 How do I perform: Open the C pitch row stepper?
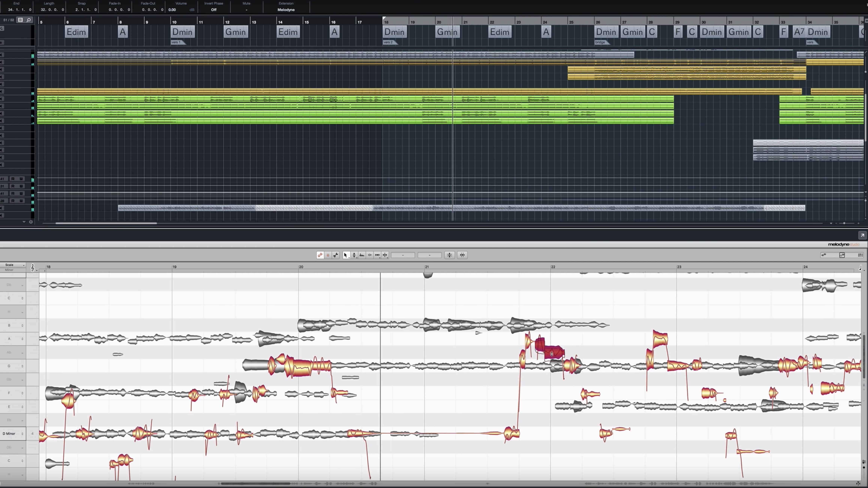pos(22,298)
